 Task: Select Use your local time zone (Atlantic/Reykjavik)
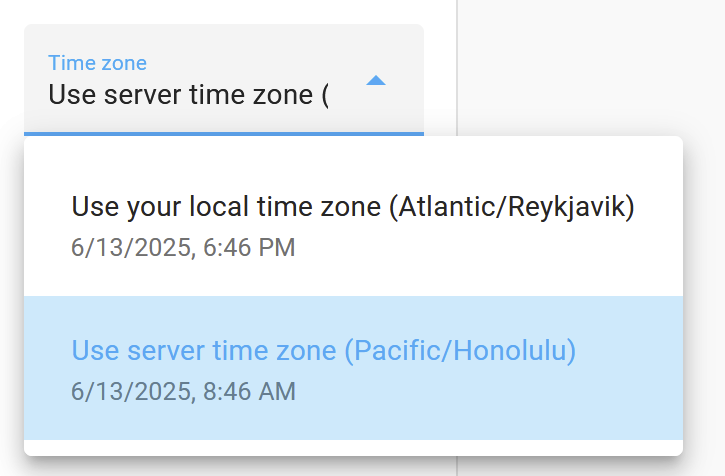pos(353,224)
